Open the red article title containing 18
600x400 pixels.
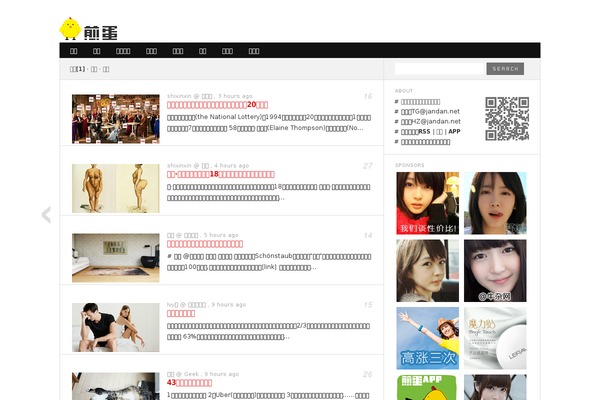(x=220, y=174)
